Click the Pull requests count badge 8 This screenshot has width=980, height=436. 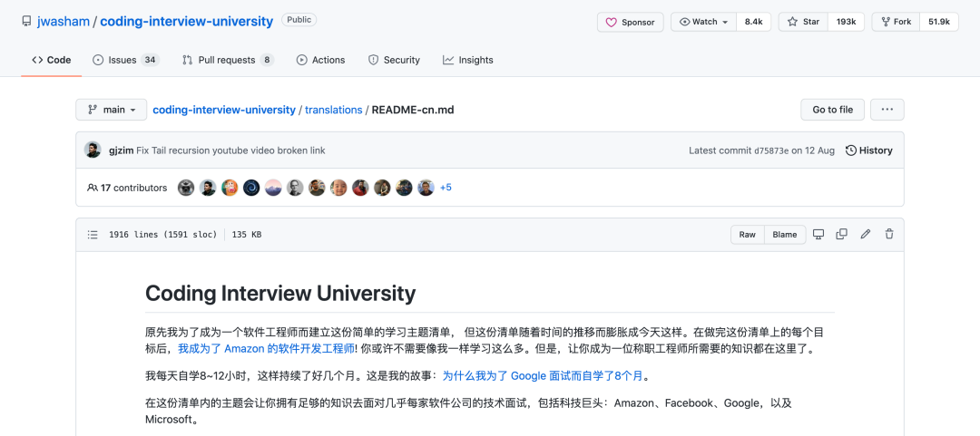tap(267, 60)
